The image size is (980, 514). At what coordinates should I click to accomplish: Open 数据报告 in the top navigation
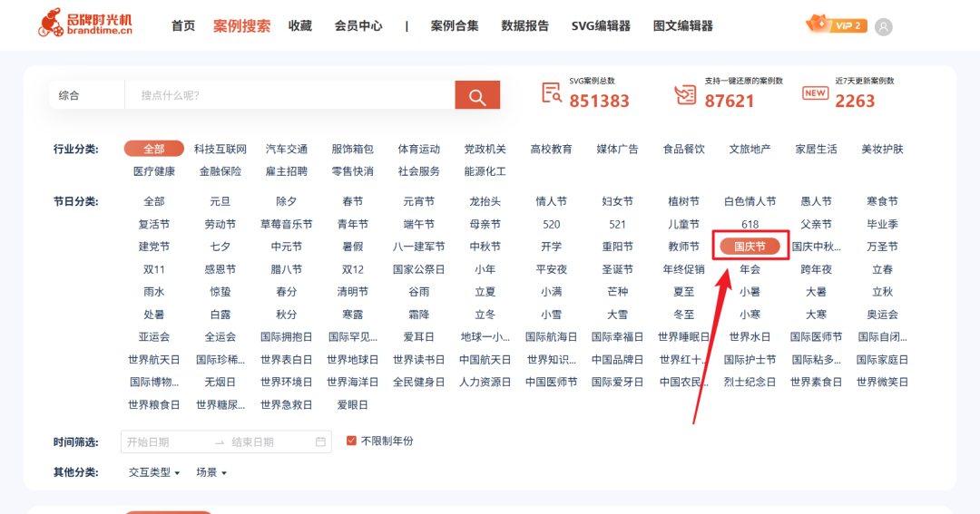coord(525,25)
